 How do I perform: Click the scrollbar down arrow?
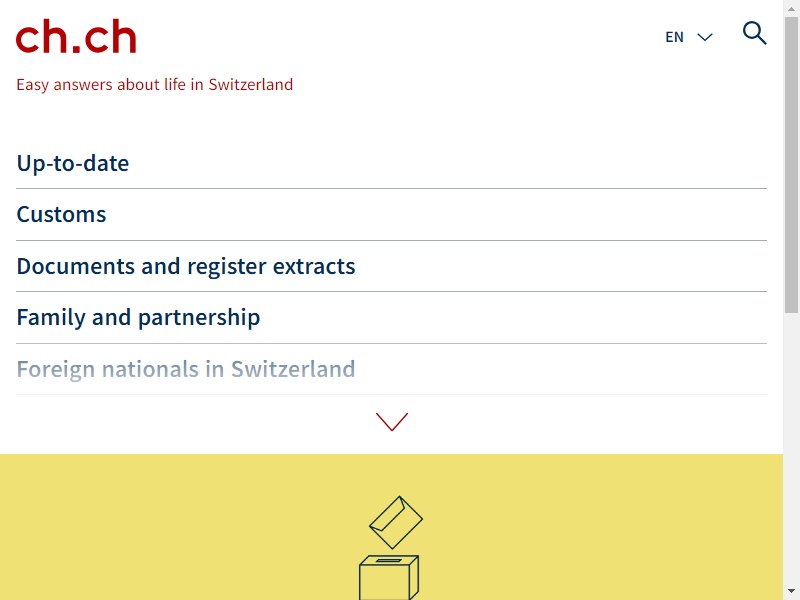(x=791, y=592)
